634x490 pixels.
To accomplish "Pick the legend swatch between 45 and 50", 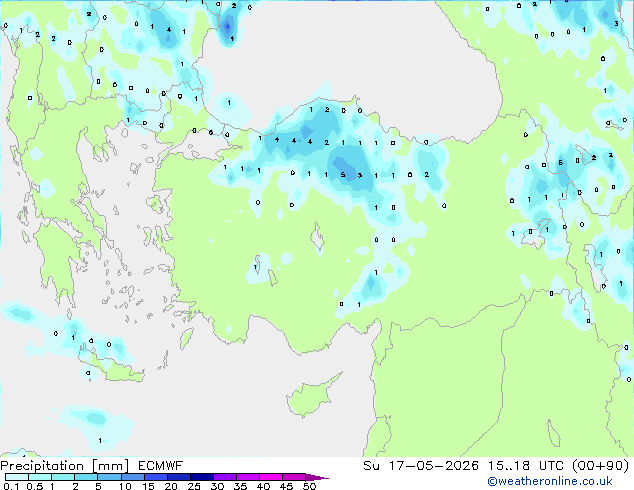I will 294,477.
